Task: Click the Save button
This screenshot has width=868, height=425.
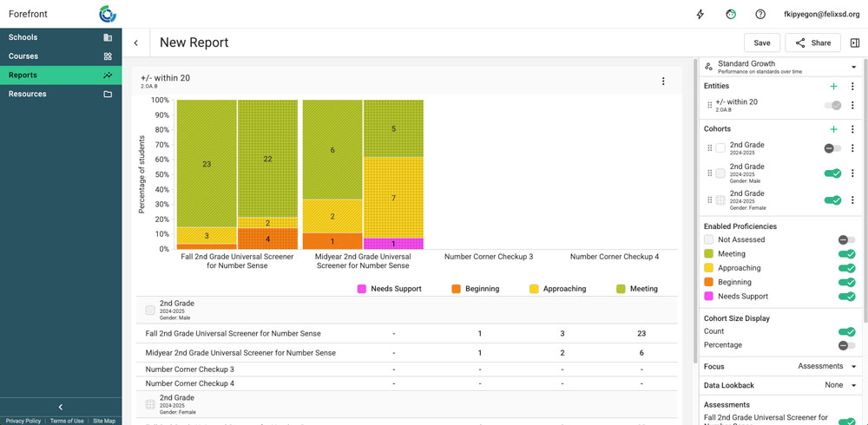Action: [x=761, y=42]
